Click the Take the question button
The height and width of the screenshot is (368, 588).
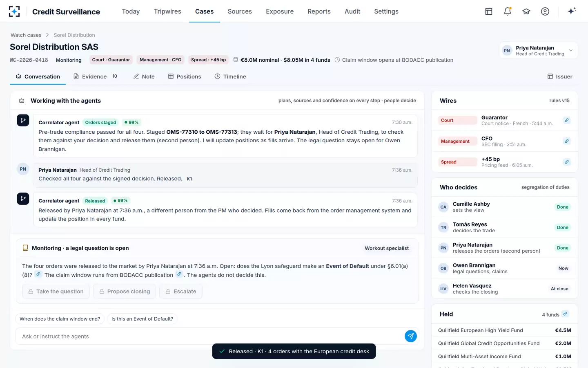coord(56,291)
